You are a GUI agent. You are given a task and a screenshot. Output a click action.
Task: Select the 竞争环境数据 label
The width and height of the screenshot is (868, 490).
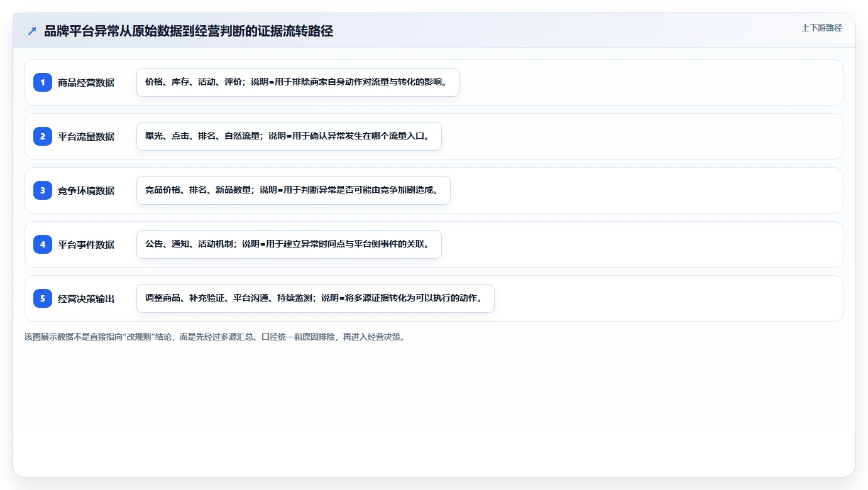tap(86, 190)
